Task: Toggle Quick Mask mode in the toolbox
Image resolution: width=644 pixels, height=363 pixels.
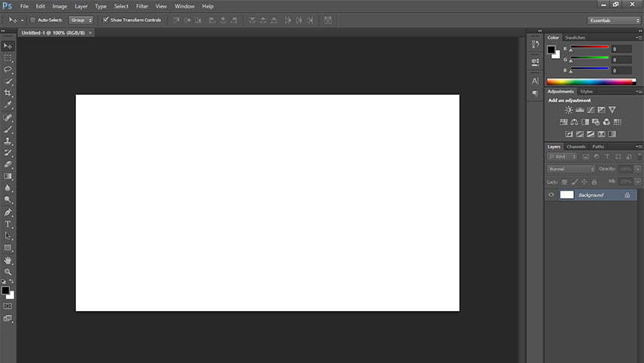Action: (8, 307)
